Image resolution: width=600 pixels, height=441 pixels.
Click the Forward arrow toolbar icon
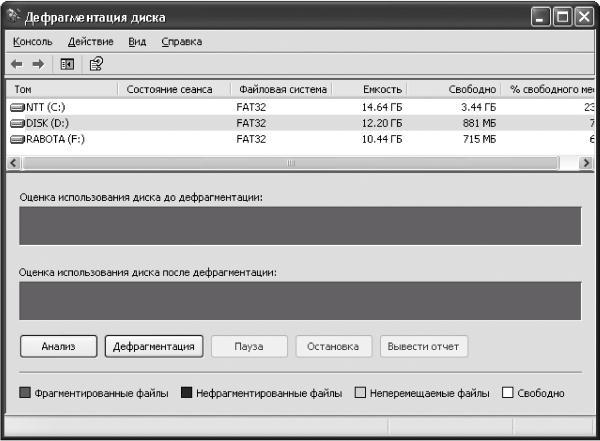(38, 64)
